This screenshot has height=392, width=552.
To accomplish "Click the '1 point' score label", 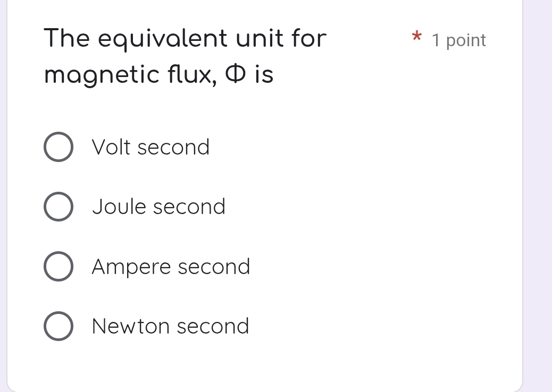I will point(459,40).
